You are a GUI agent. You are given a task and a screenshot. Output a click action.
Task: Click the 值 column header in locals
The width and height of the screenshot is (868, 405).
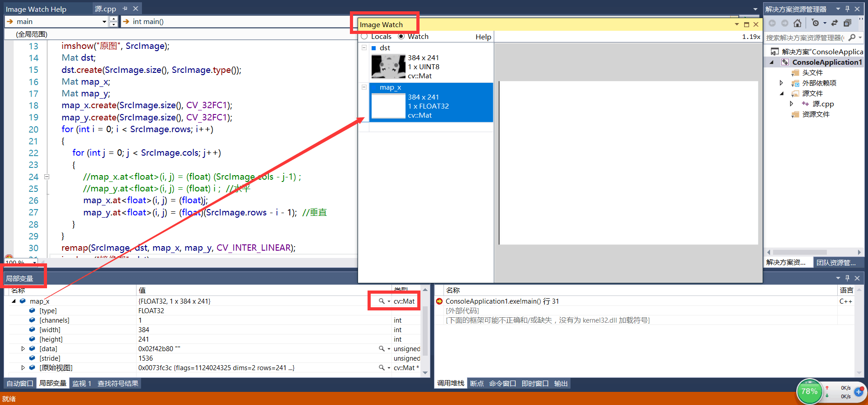264,290
